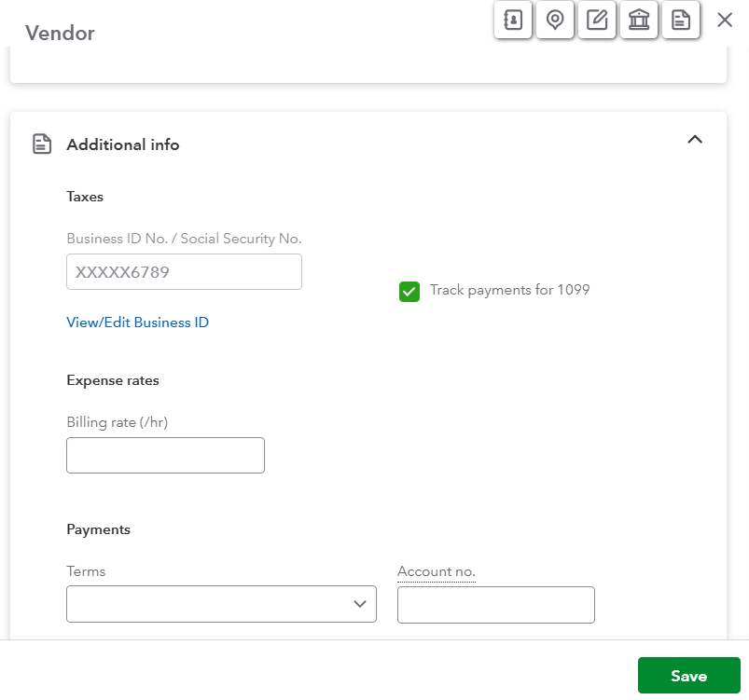The height and width of the screenshot is (700, 749).
Task: Go to the additional info document icon in toolbar
Action: (681, 21)
